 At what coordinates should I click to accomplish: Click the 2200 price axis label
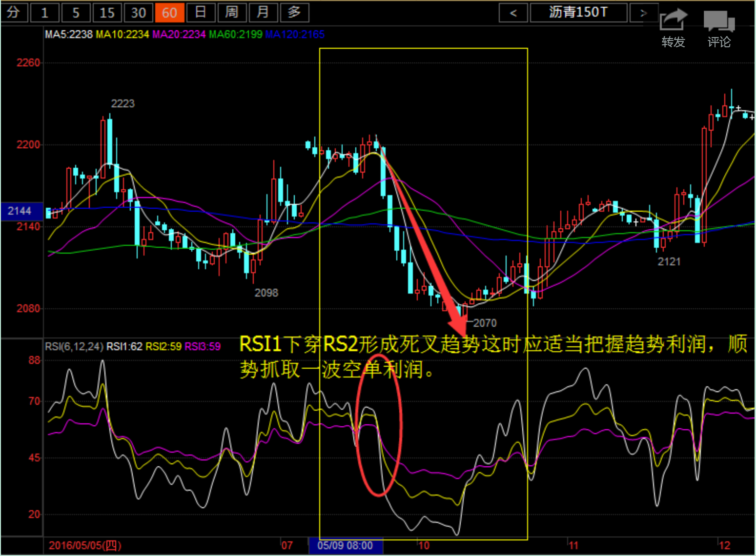pyautogui.click(x=28, y=144)
